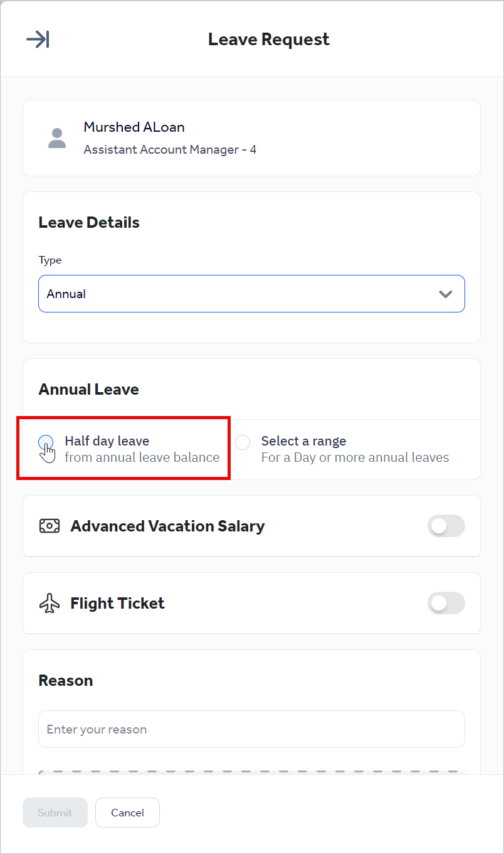Click the Reason section heading
The image size is (504, 854).
pyautogui.click(x=65, y=680)
